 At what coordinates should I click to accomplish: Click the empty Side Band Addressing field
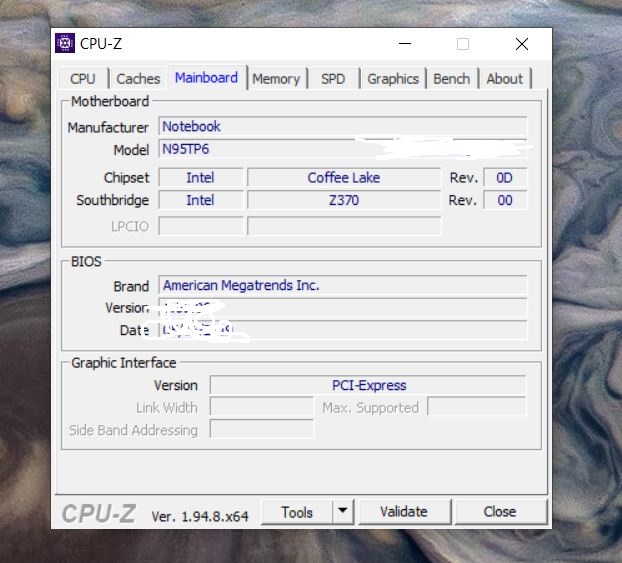(x=262, y=430)
